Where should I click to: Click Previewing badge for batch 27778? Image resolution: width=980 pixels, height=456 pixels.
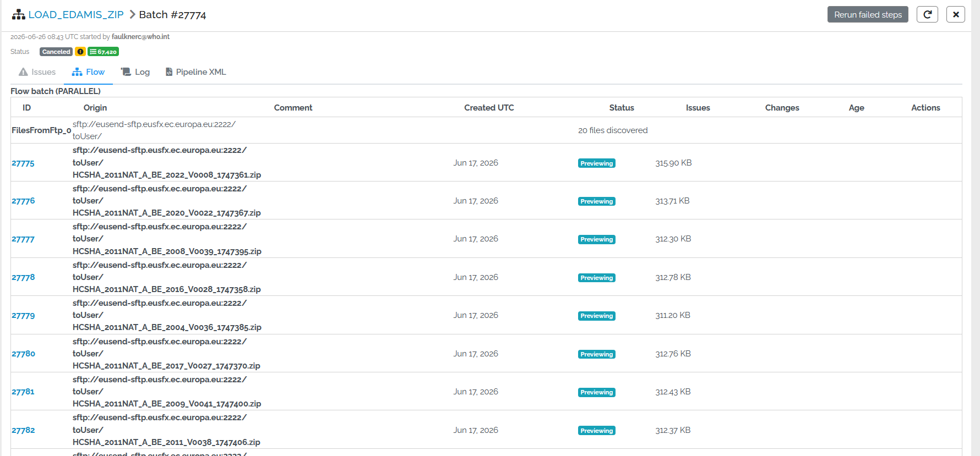tap(596, 278)
